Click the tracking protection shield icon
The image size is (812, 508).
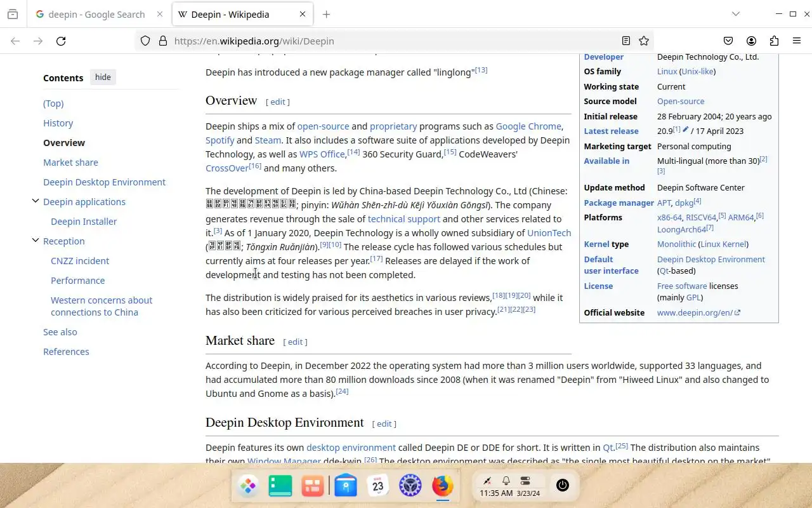(x=145, y=41)
